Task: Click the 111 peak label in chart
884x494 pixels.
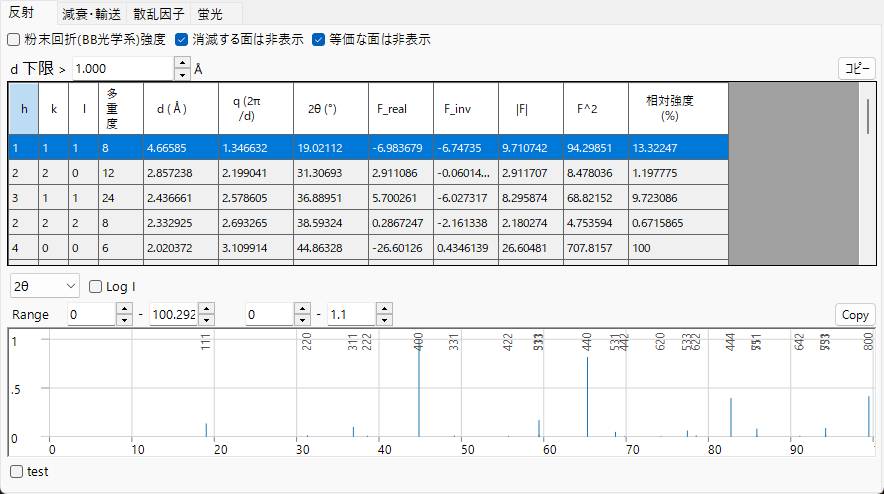Action: pyautogui.click(x=205, y=342)
